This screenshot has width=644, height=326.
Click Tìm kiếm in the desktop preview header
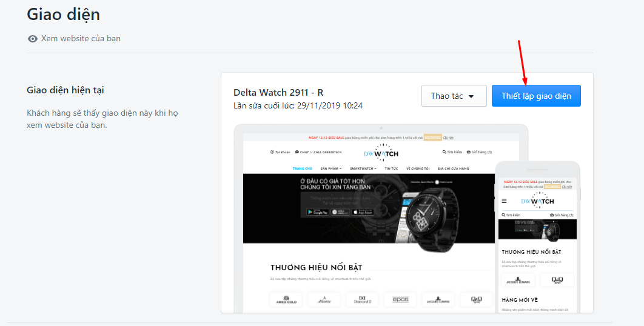(x=452, y=152)
